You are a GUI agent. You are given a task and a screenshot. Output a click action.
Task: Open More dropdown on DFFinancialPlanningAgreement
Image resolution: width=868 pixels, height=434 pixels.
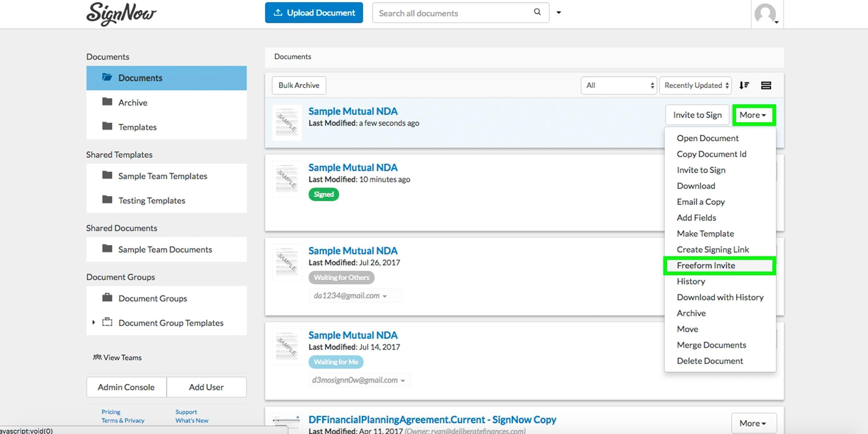[754, 423]
